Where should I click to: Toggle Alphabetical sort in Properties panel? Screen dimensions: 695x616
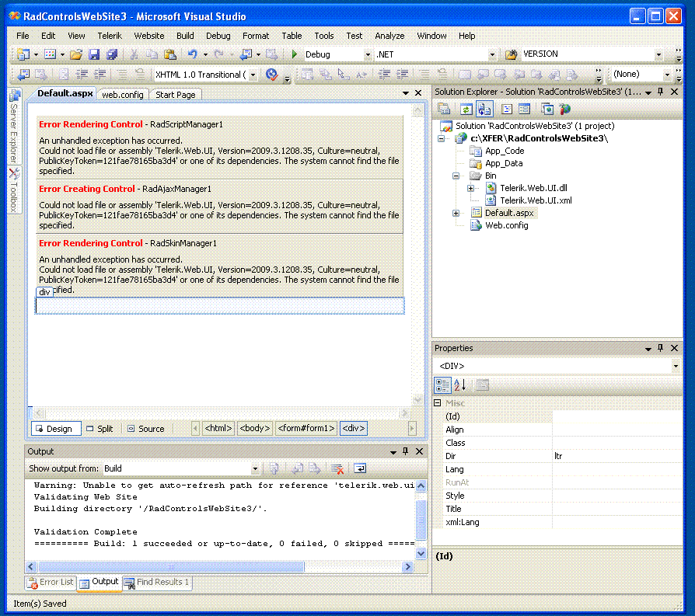460,385
